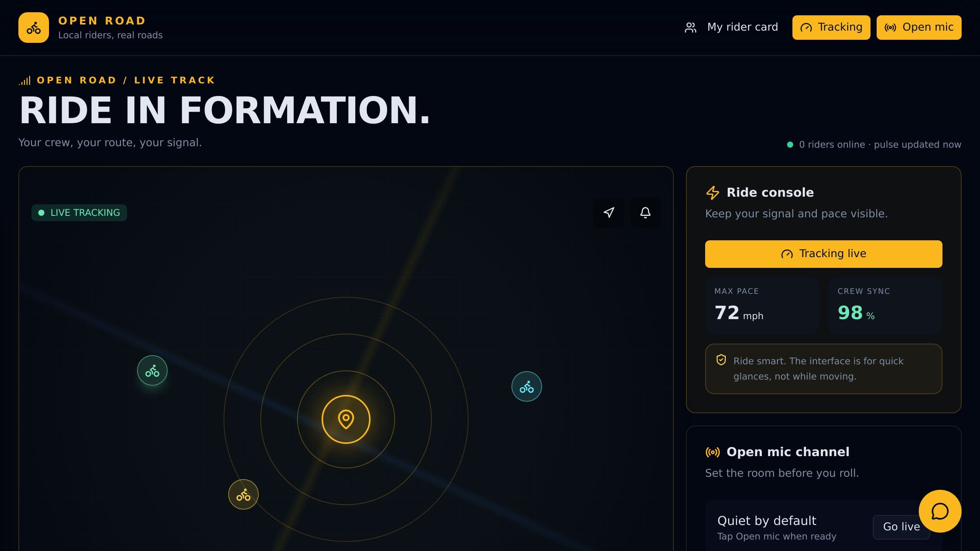Screen dimensions: 980x551
Task: Click the LIVE TRACKING status badge
Action: [79, 212]
